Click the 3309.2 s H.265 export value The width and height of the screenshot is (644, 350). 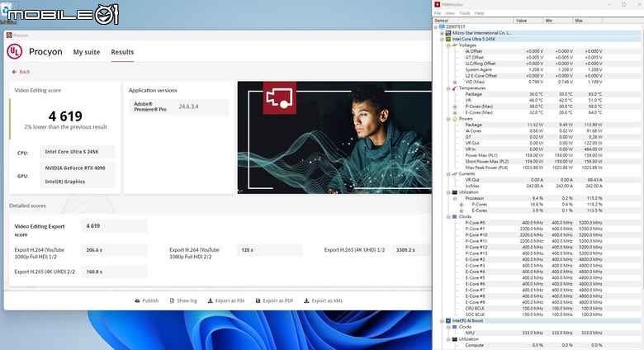pos(411,250)
